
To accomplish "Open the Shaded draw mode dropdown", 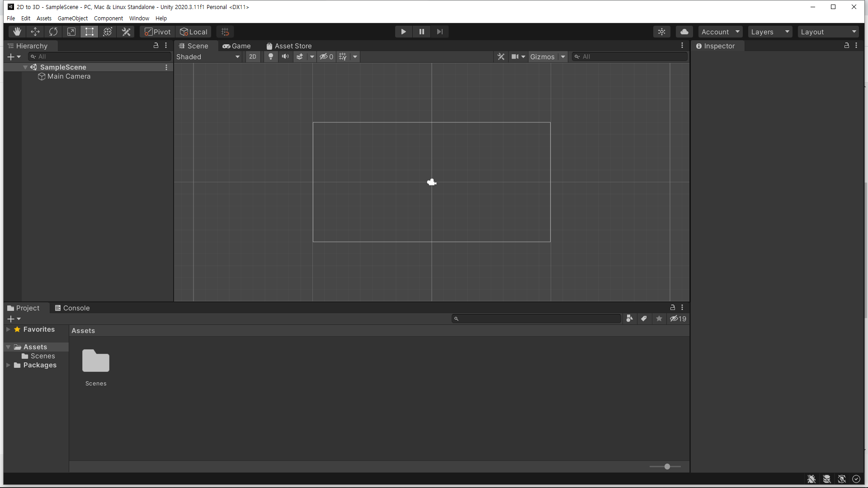I will point(208,56).
